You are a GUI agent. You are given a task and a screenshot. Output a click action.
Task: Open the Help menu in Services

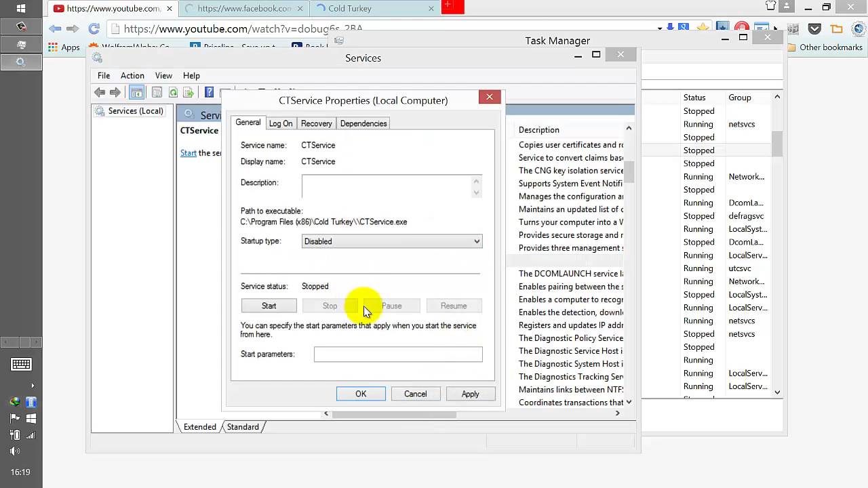point(191,75)
